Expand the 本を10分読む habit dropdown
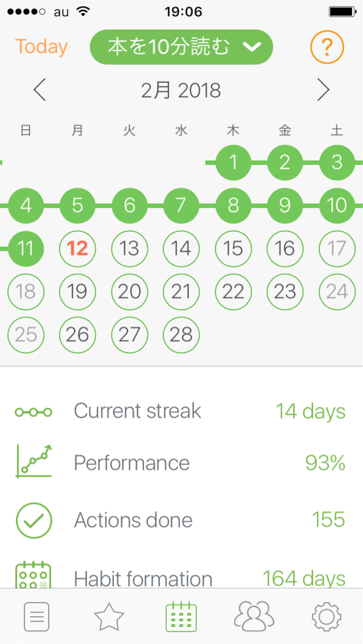The image size is (363, 644). [x=181, y=47]
